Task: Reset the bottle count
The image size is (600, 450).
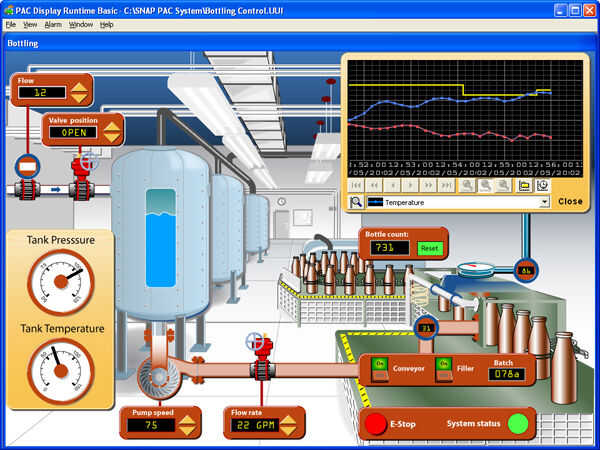Action: (429, 248)
